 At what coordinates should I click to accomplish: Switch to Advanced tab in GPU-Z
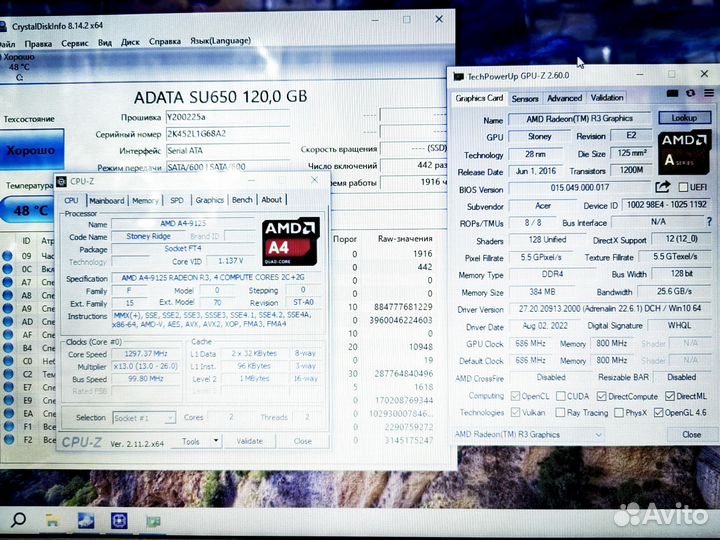(x=564, y=98)
